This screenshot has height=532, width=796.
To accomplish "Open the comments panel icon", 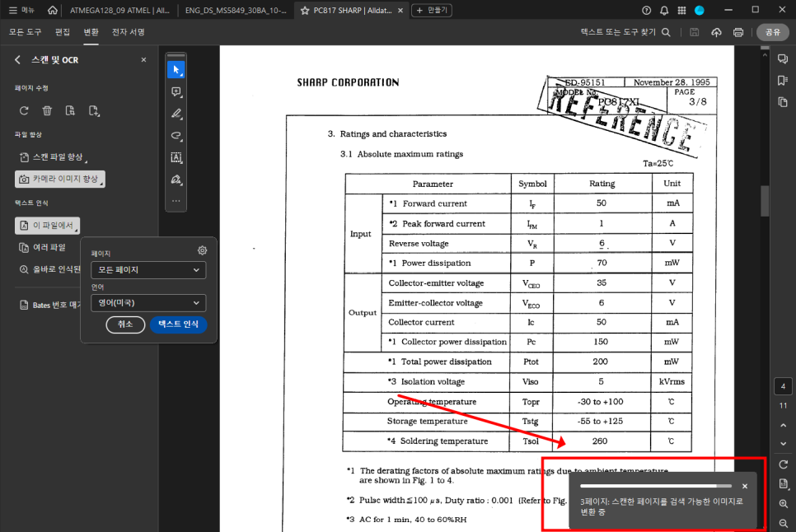I will coord(783,59).
